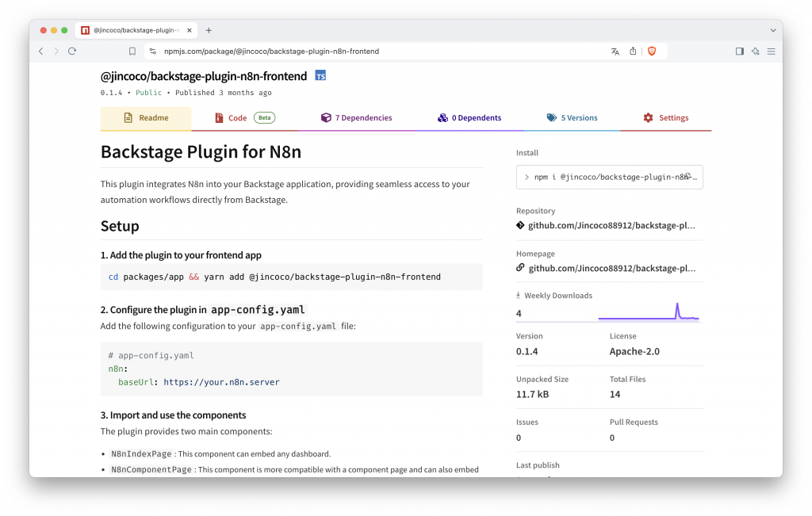
Task: Close the @jincoco/backstage-plugin tab
Action: (x=189, y=31)
